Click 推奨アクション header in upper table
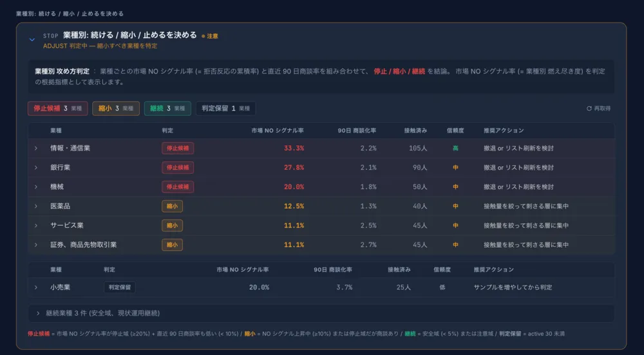The image size is (644, 355). (x=504, y=131)
